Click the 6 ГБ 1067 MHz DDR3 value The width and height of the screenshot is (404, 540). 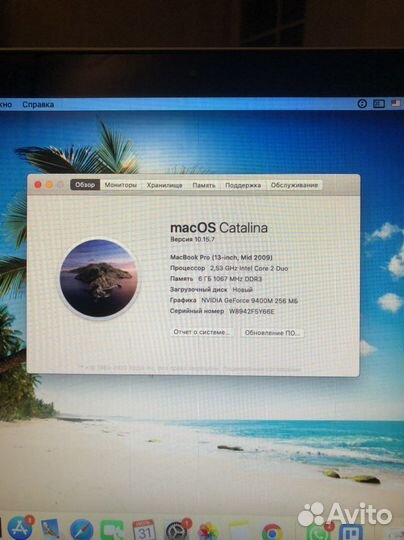point(230,279)
